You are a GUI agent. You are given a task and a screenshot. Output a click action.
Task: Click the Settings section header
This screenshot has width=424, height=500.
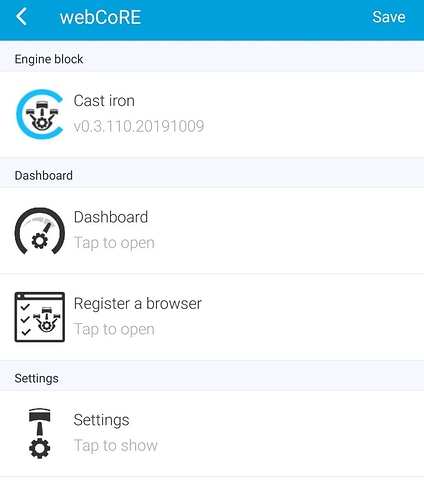click(x=36, y=378)
